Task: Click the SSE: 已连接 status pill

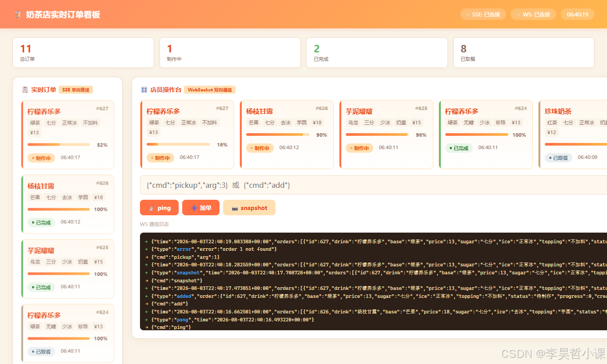Action: [483, 15]
